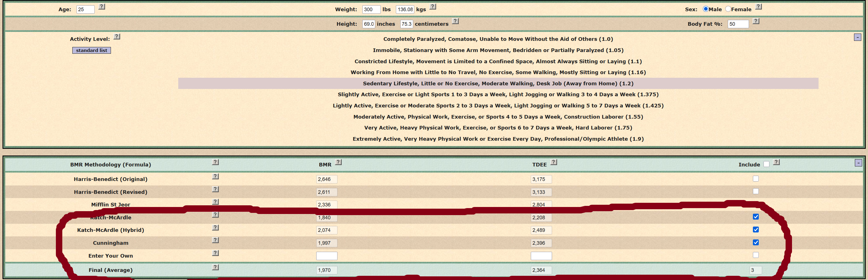868x280 pixels.
Task: Choose Very Active activity level (1.75)
Action: [x=498, y=128]
